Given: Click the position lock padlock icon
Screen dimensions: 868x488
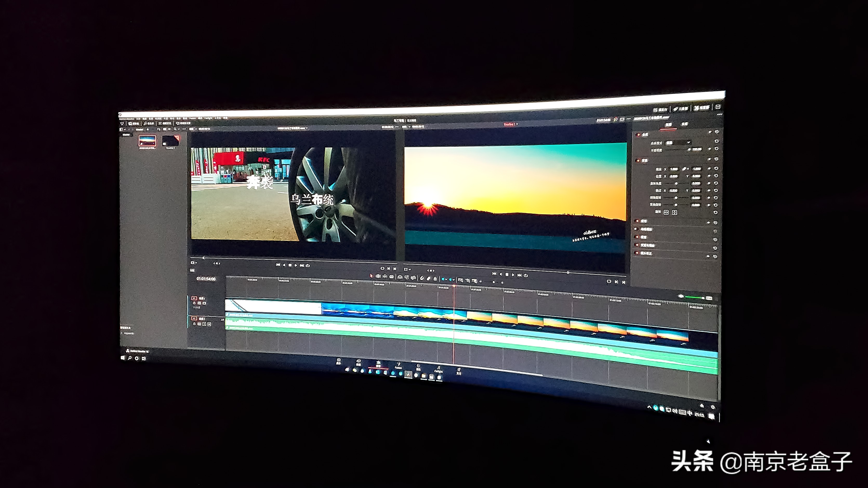Looking at the screenshot, I should click(x=435, y=279).
